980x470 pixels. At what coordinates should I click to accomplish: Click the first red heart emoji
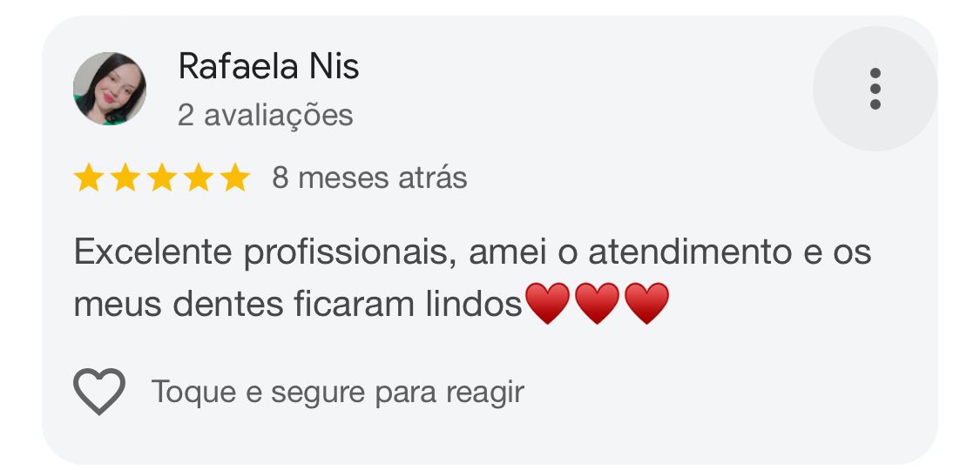(x=548, y=304)
